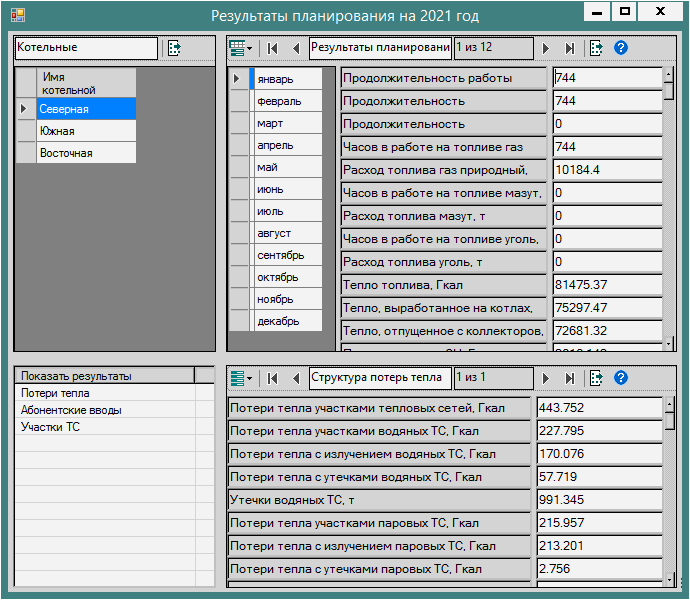
Task: Expand the view dropdown in Структура потерь тепла toolbar
Action: 241,378
